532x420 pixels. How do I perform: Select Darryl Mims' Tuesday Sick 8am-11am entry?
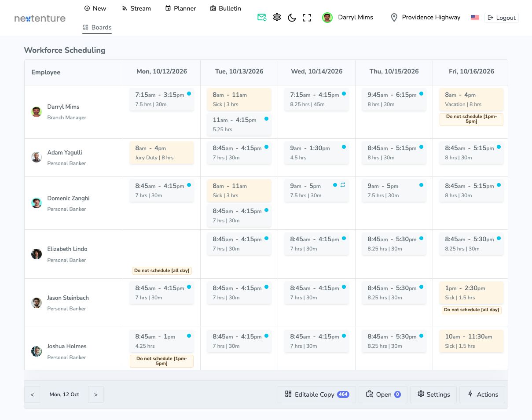[239, 99]
